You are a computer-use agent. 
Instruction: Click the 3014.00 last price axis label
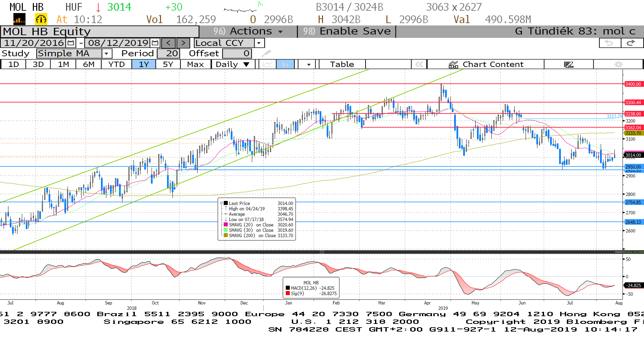tap(633, 155)
